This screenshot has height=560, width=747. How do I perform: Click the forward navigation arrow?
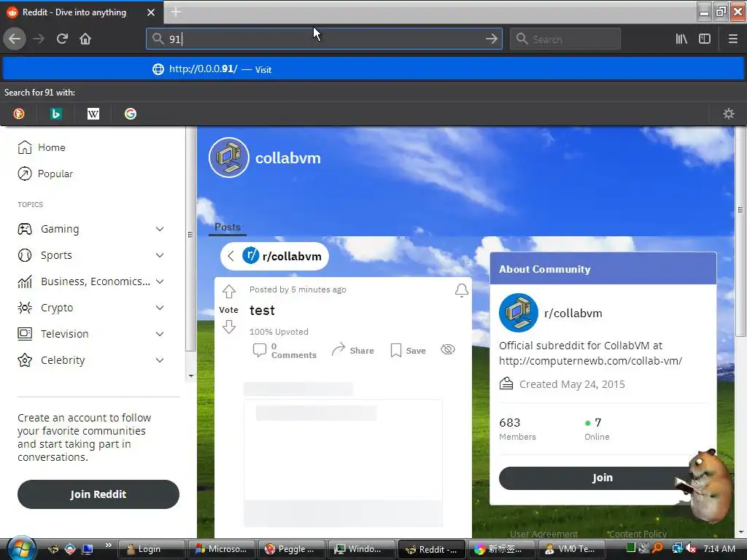point(39,39)
